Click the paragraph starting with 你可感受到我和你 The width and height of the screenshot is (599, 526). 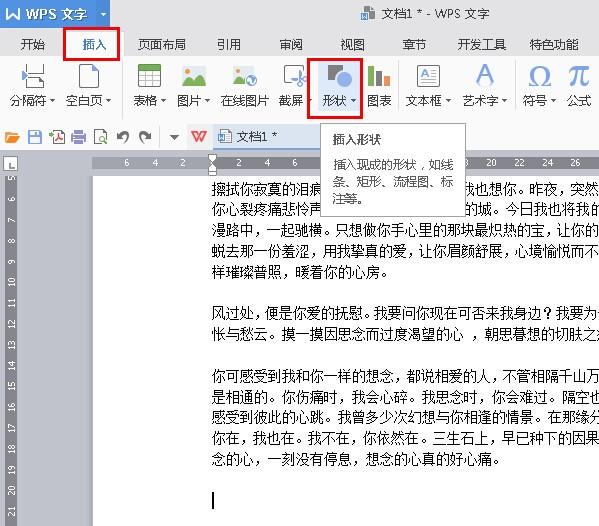[x=405, y=418]
